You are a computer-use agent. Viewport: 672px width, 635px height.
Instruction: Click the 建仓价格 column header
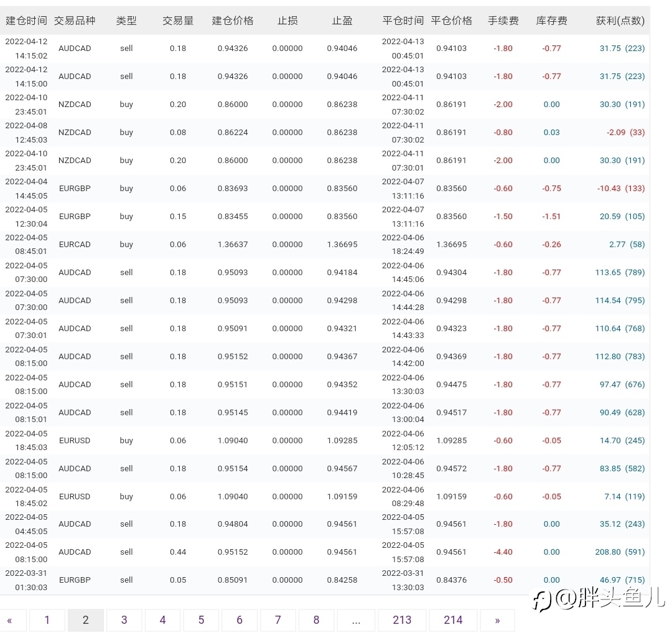pos(233,21)
